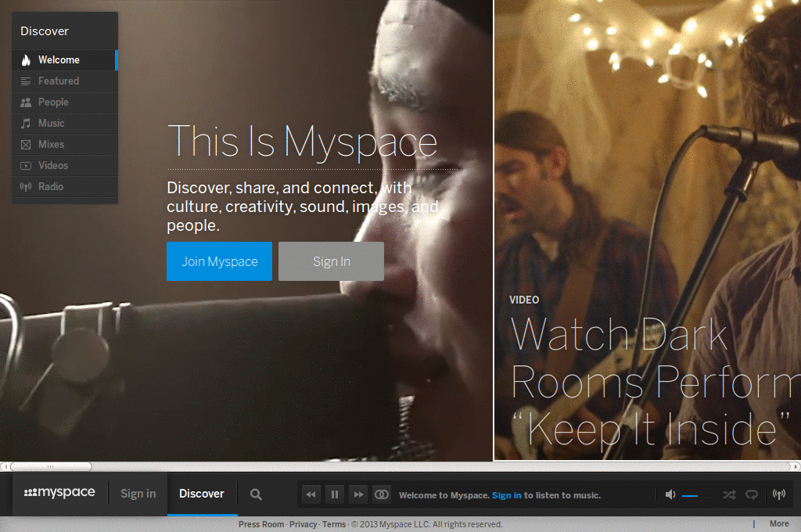Select the Discover tab in bottom bar
The height and width of the screenshot is (532, 801).
point(202,494)
